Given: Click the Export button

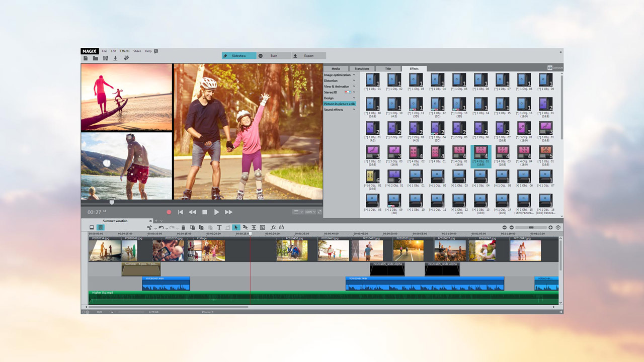Looking at the screenshot, I should click(x=308, y=56).
